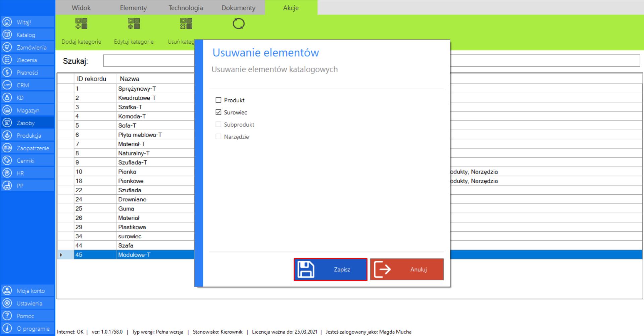This screenshot has height=336, width=644.
Task: Click the circular refresh icon in toolbar
Action: (x=238, y=24)
